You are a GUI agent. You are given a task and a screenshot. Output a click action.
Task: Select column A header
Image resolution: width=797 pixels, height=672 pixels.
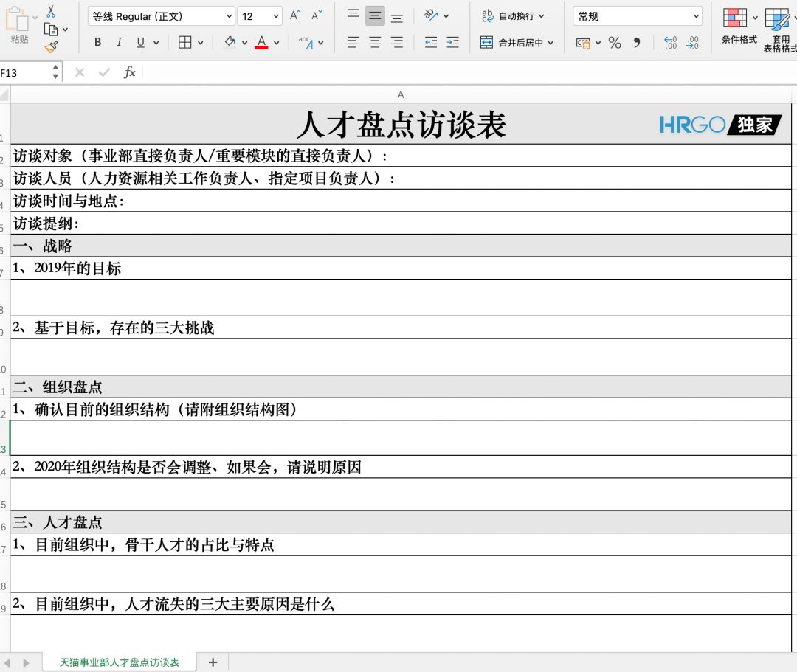401,94
